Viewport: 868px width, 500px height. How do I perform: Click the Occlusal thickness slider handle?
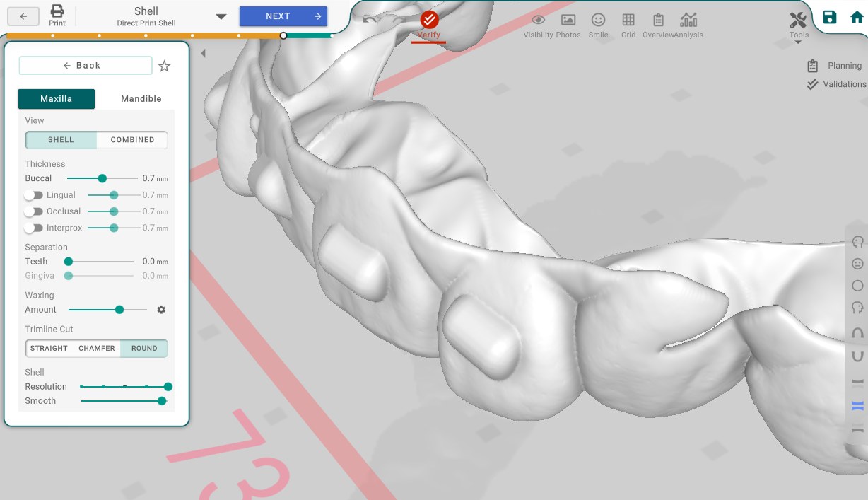click(x=114, y=211)
